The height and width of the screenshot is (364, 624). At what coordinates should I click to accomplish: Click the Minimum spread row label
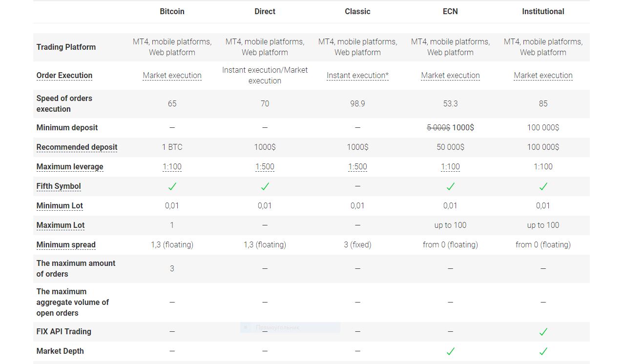[x=66, y=245]
